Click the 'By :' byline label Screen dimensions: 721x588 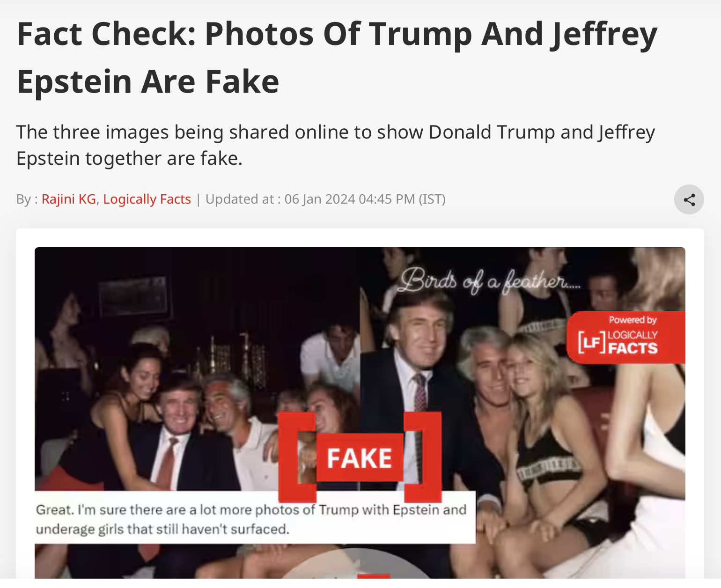(x=27, y=199)
